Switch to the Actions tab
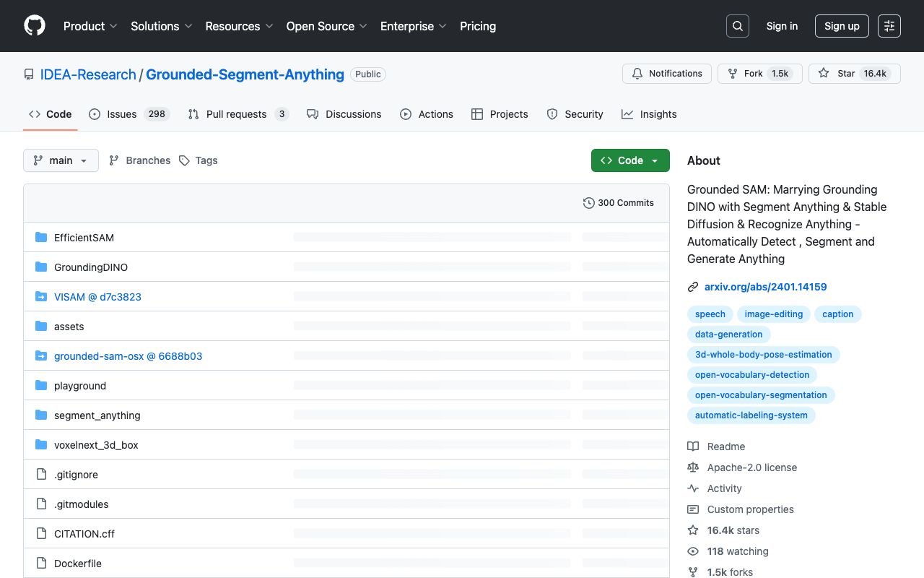The width and height of the screenshot is (924, 578). [x=427, y=114]
